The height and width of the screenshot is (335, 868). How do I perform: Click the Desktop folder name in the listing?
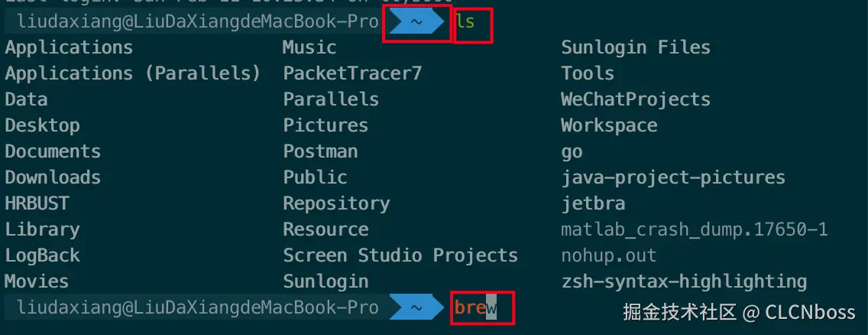coord(42,125)
